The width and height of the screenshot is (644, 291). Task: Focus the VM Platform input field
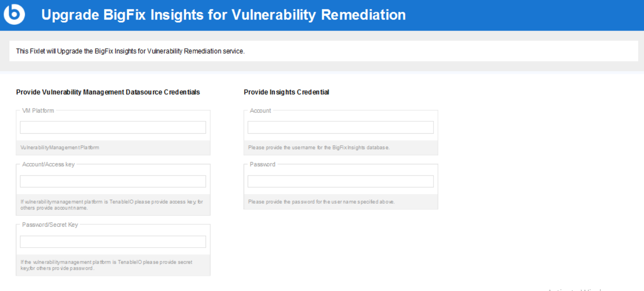click(x=113, y=128)
